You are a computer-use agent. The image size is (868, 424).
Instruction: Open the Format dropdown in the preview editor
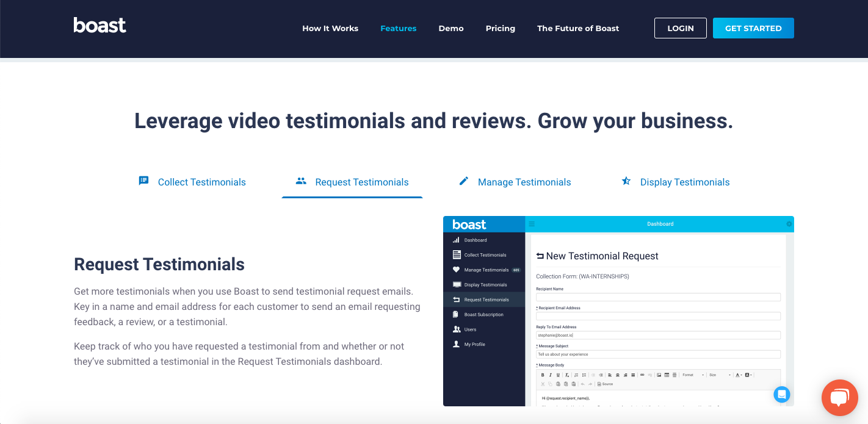tap(693, 375)
